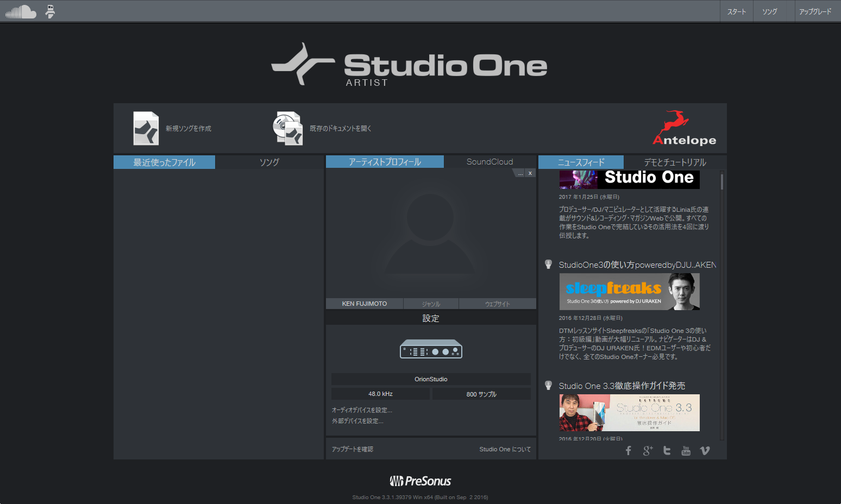Switch to スタート page tab
841x504 pixels.
coord(737,11)
